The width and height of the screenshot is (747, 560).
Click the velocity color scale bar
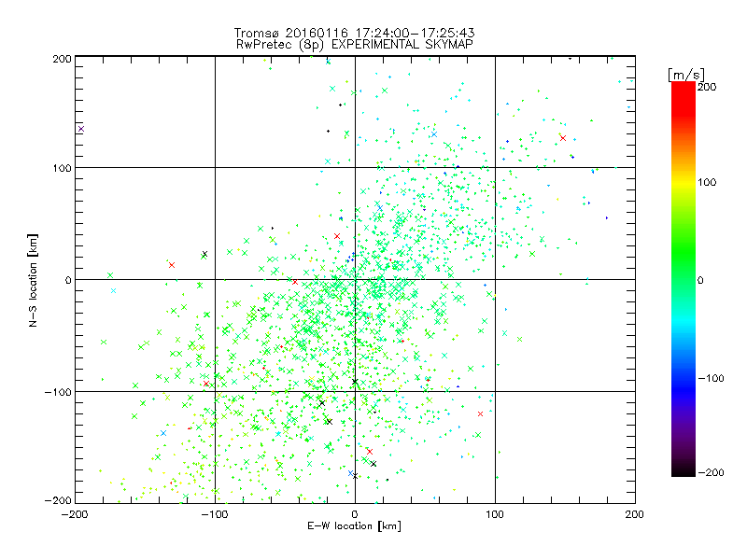coord(684,279)
